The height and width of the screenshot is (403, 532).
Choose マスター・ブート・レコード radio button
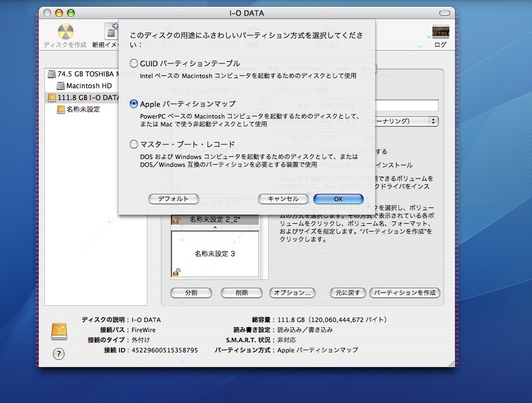(x=134, y=144)
